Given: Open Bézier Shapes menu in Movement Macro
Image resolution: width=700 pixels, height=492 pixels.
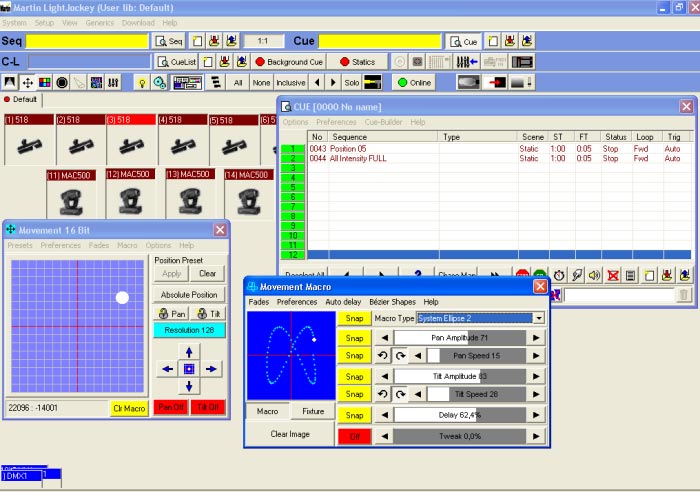Looking at the screenshot, I should (x=392, y=302).
